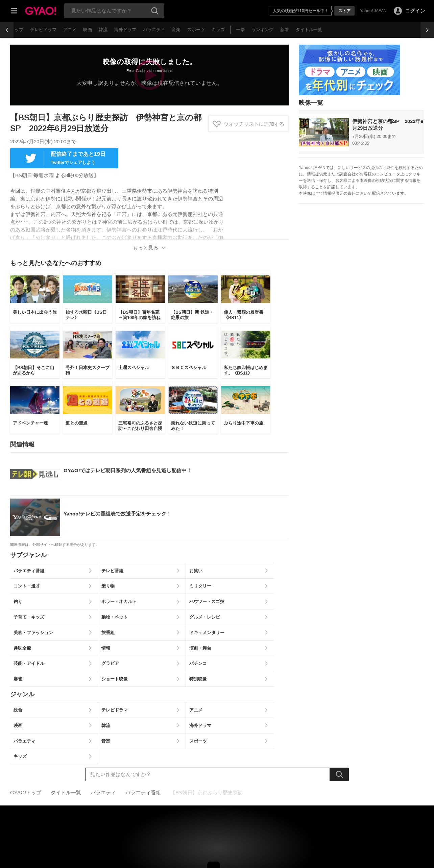Open お笑い subgenre row

pos(230,571)
